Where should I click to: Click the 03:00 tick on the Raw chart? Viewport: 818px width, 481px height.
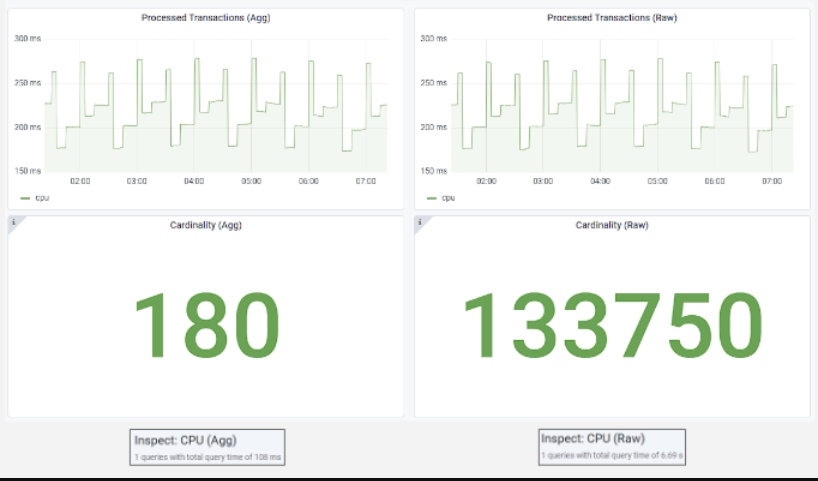tap(543, 181)
